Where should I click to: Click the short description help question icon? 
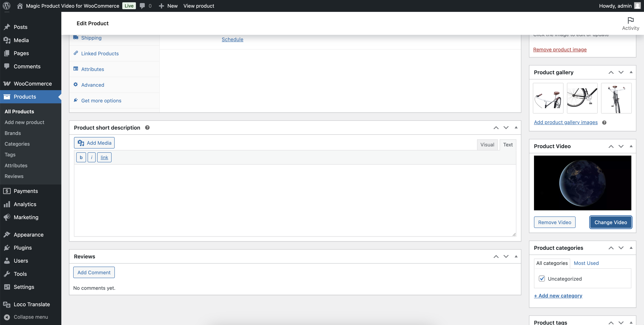pos(147,127)
